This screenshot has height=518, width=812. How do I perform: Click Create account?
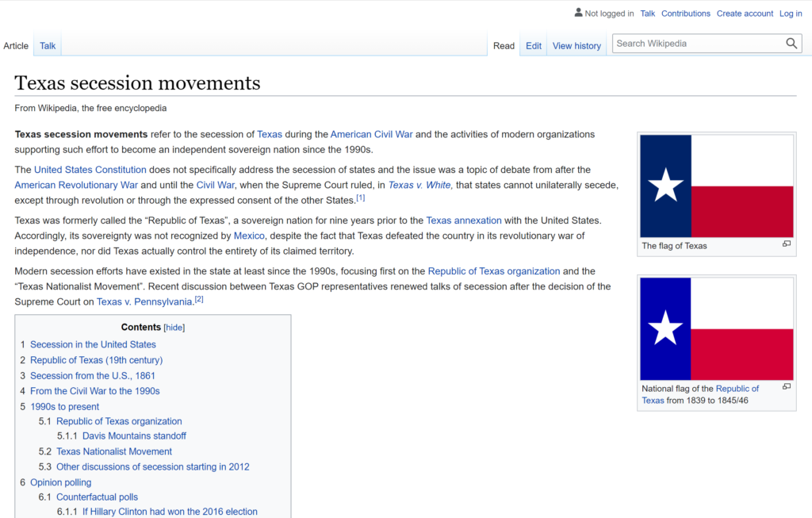(745, 13)
